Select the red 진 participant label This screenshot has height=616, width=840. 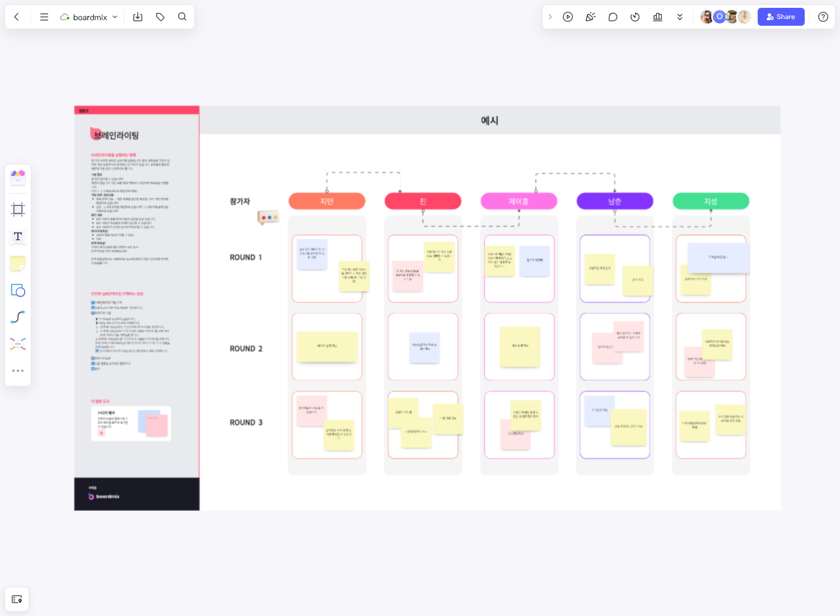(x=423, y=201)
